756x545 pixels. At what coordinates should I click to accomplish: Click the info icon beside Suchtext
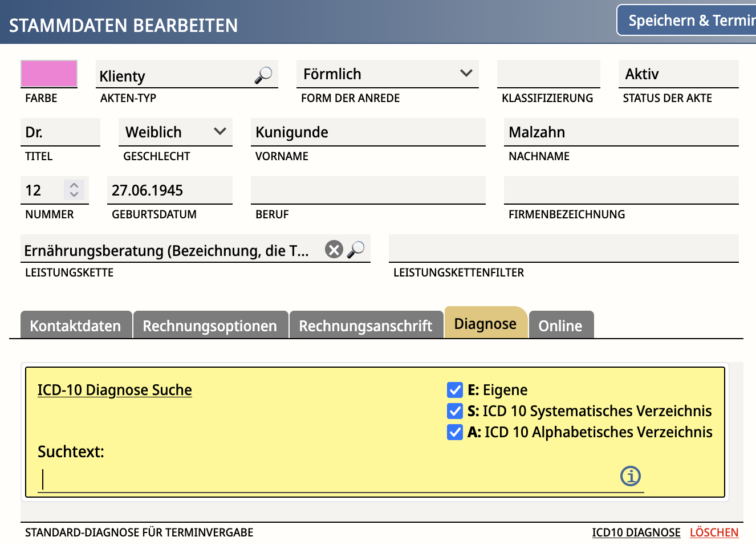coord(630,476)
